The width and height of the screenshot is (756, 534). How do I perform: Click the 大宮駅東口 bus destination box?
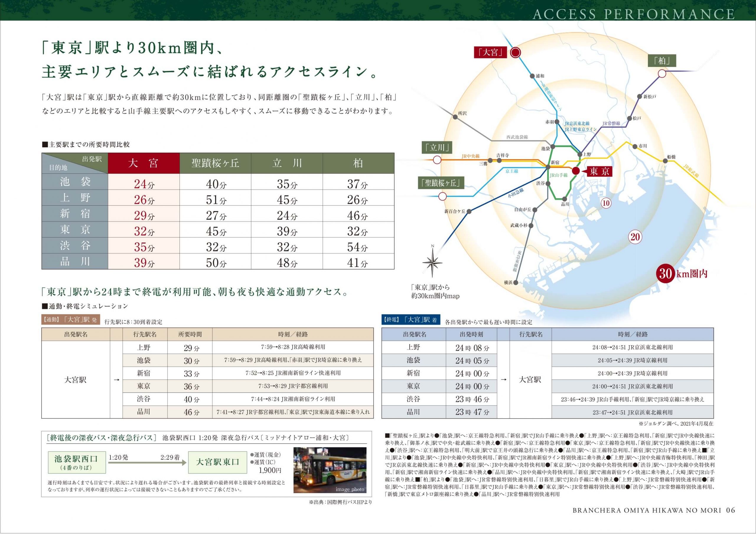coord(217,462)
